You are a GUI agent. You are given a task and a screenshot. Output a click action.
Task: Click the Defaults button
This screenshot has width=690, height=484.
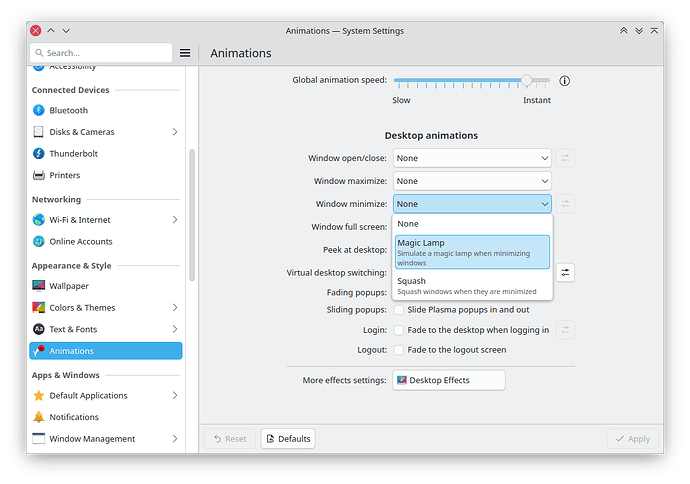coord(288,439)
